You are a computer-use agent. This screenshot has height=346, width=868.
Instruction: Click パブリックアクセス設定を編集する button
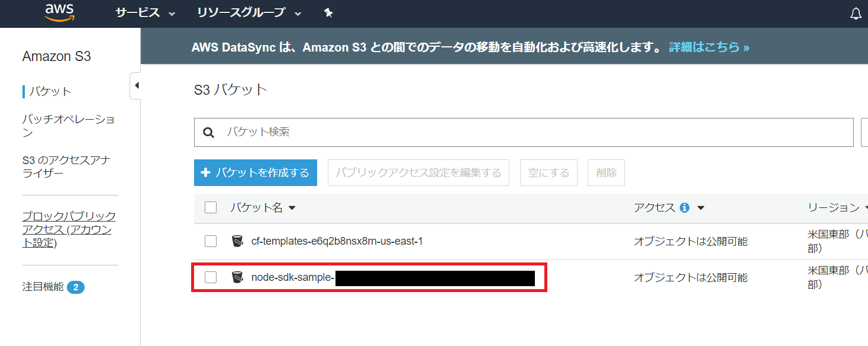point(418,172)
